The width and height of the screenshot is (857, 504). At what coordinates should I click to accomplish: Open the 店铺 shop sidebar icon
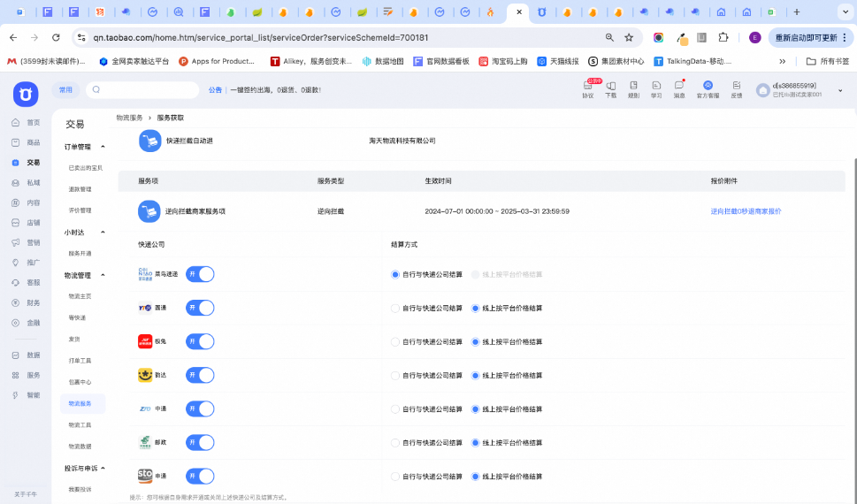coord(15,223)
